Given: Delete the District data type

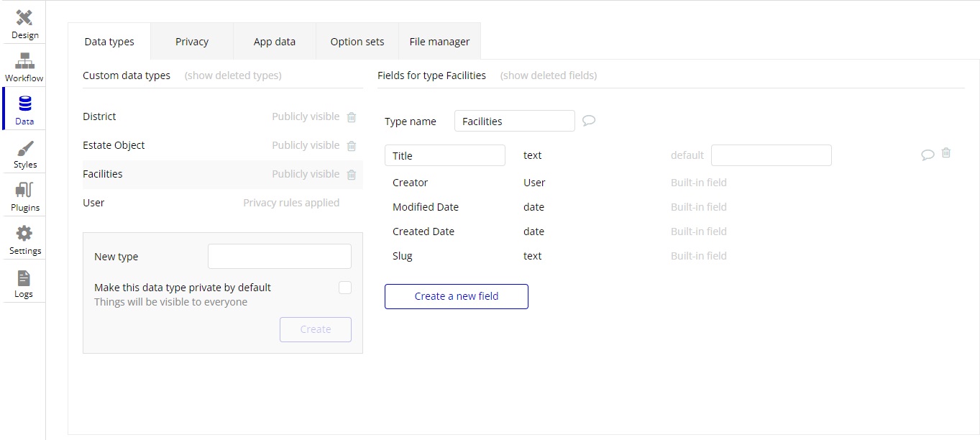Looking at the screenshot, I should pos(352,117).
